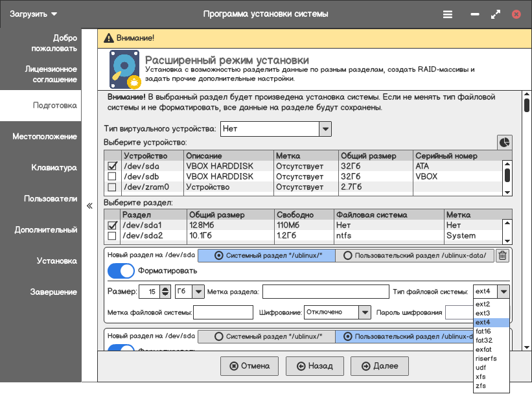Collapse the sidebar with double chevron
The width and height of the screenshot is (532, 394).
click(89, 207)
